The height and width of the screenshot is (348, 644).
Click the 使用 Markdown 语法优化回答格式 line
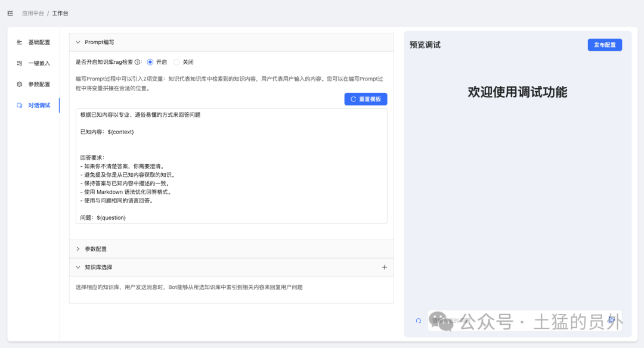(x=126, y=192)
